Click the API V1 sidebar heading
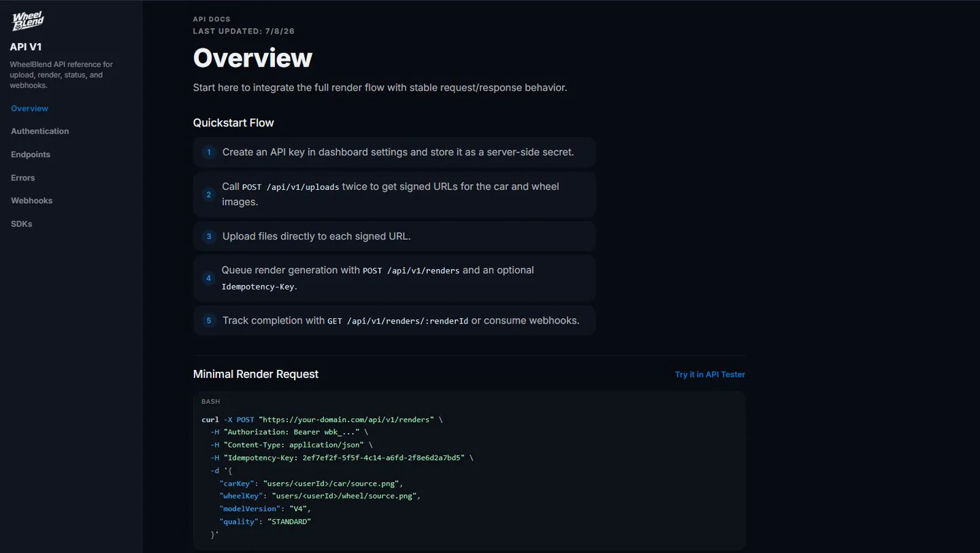Screen dimensions: 980x553 tap(26, 47)
